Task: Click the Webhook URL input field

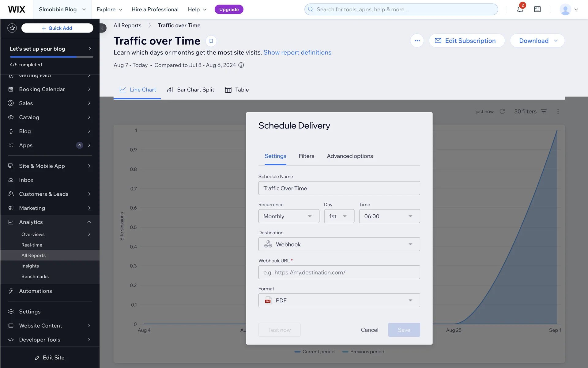Action: [339, 272]
